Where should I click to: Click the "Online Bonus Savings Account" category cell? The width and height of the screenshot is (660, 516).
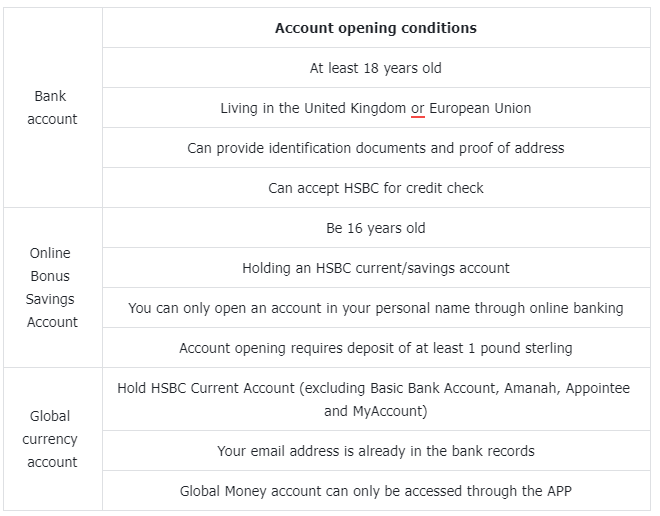click(x=53, y=287)
